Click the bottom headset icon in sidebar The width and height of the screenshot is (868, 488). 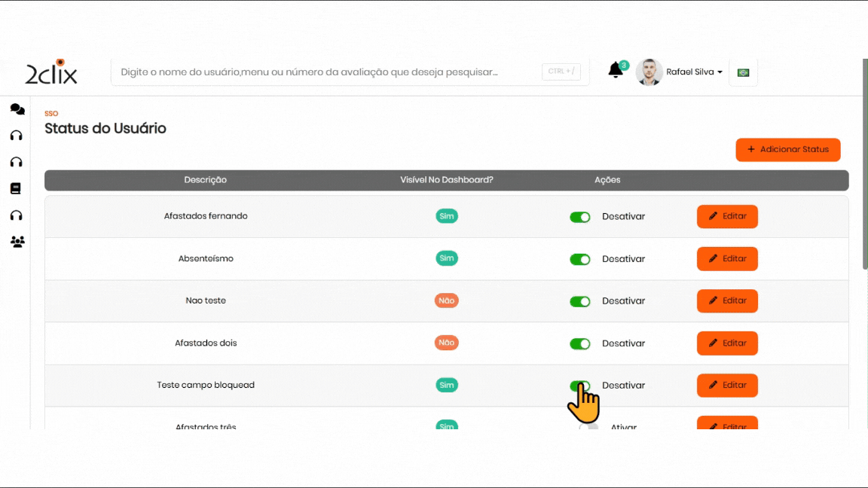[x=16, y=215]
